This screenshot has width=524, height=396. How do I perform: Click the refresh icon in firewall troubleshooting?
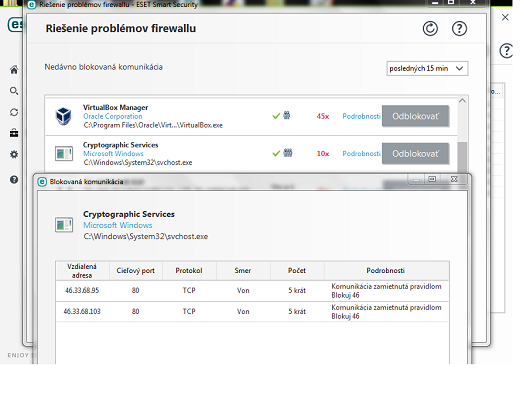pyautogui.click(x=430, y=29)
